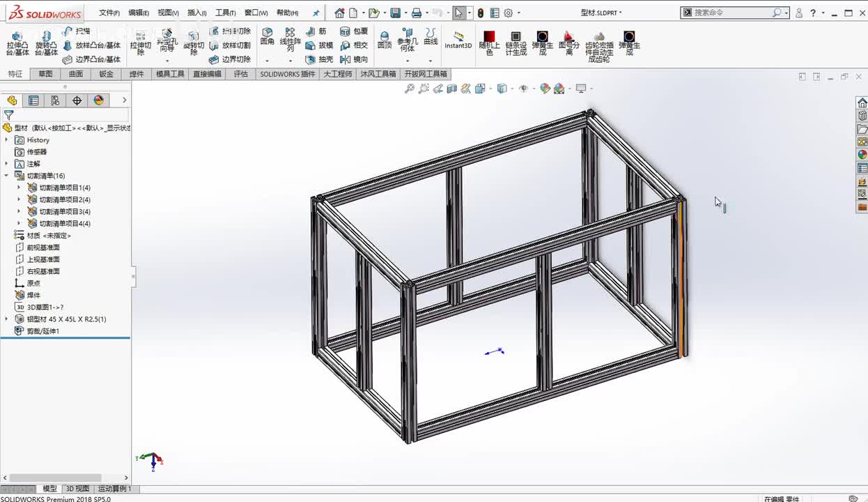Image resolution: width=868 pixels, height=502 pixels.
Task: Collapse the 切割清单(16) cut list node
Action: 7,176
